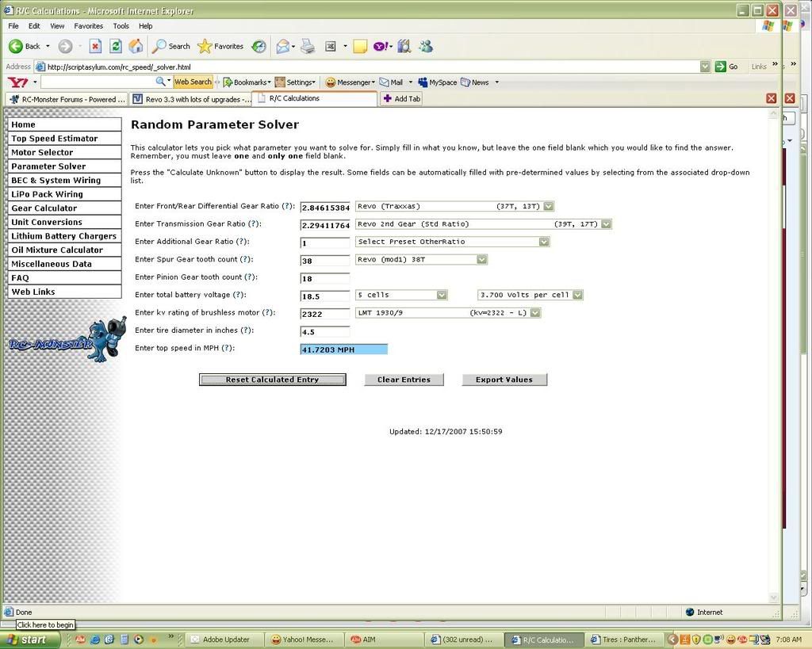The width and height of the screenshot is (812, 649).
Task: Open the Yahoo Messenger toolbar button
Action: coord(349,82)
